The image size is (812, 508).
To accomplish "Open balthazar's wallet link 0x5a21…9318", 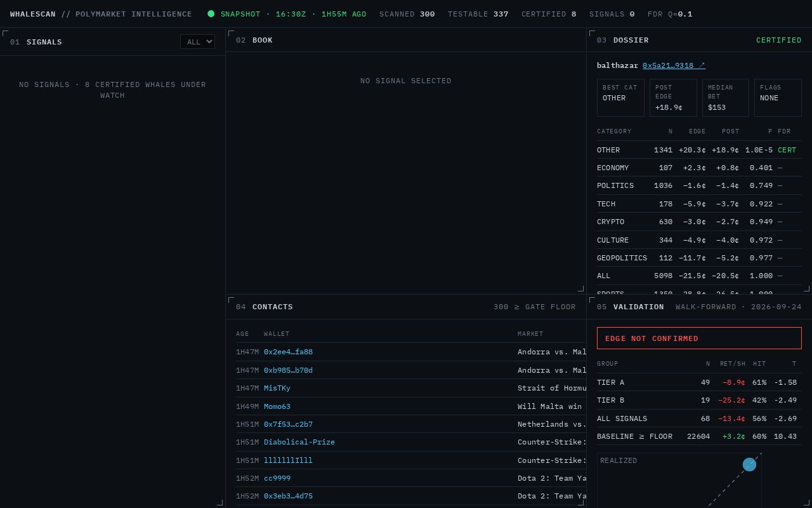I will pyautogui.click(x=674, y=65).
